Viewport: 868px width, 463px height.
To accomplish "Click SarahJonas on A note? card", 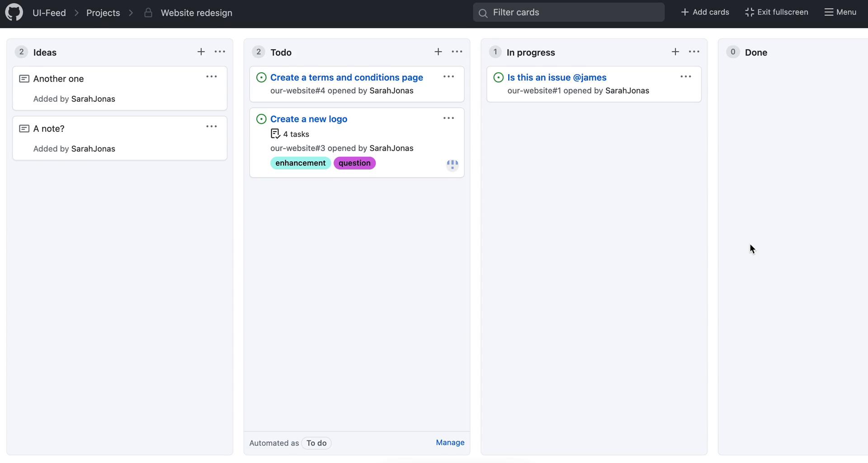I will [93, 149].
